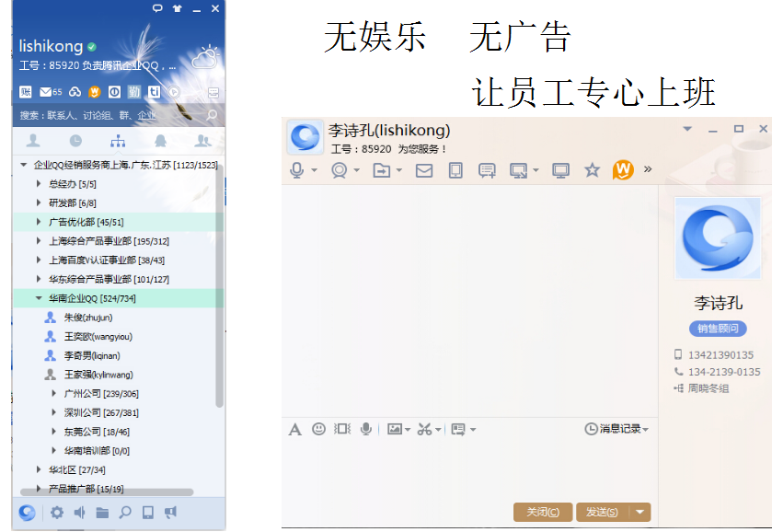This screenshot has height=532, width=772.
Task: Expand 上海百度V认证事业部 [38/43]
Action: [x=39, y=260]
